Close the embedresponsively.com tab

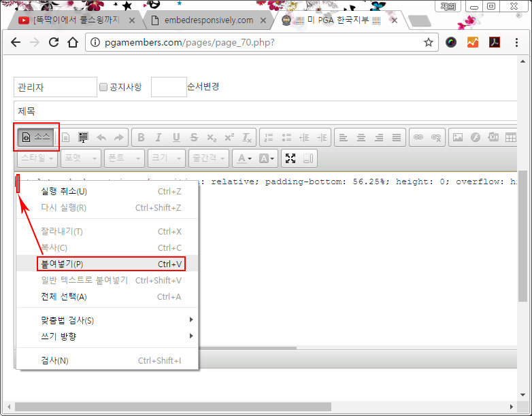[263, 20]
